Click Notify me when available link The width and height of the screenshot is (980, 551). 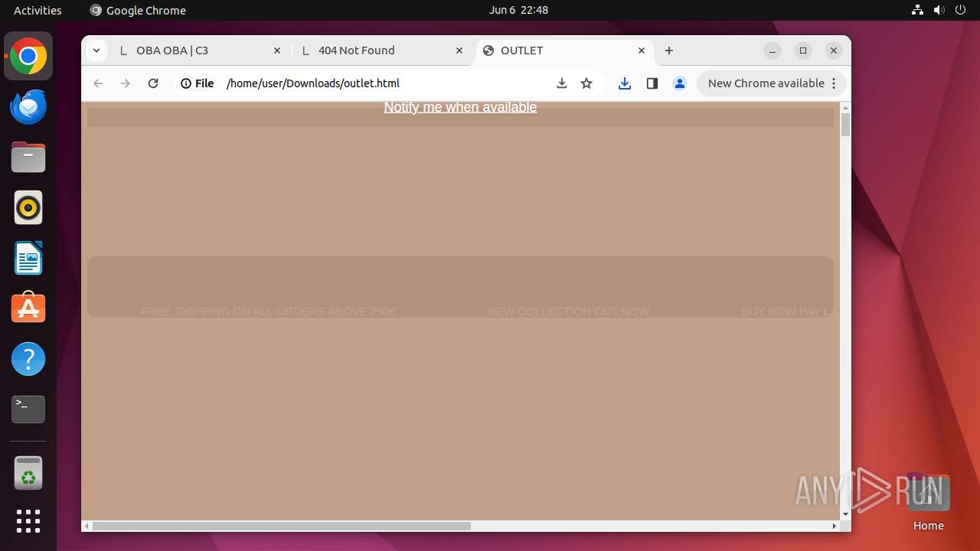click(x=460, y=107)
